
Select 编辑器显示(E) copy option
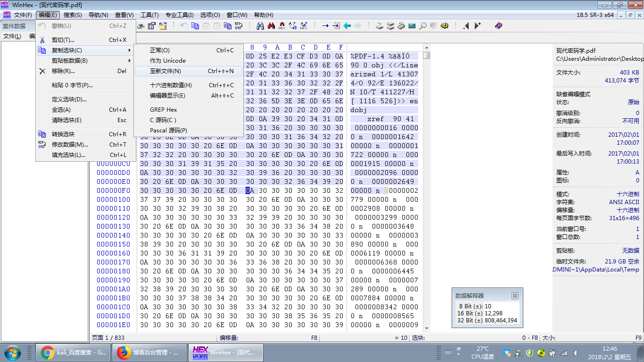tap(189, 96)
